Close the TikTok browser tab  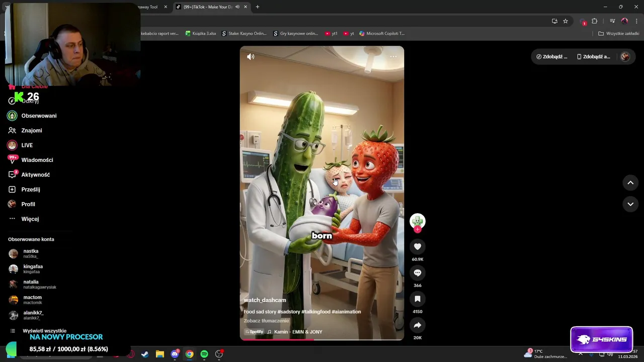(x=246, y=7)
